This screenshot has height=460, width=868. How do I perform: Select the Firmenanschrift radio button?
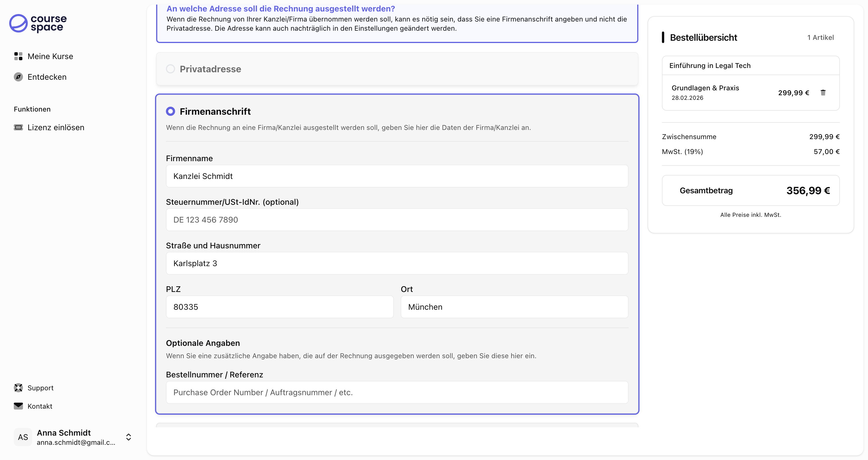(170, 112)
